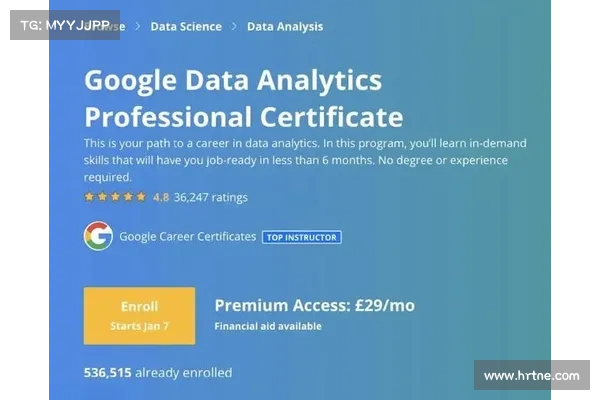Open the Data Analysis breadcrumb
600x400 pixels.
pos(285,26)
